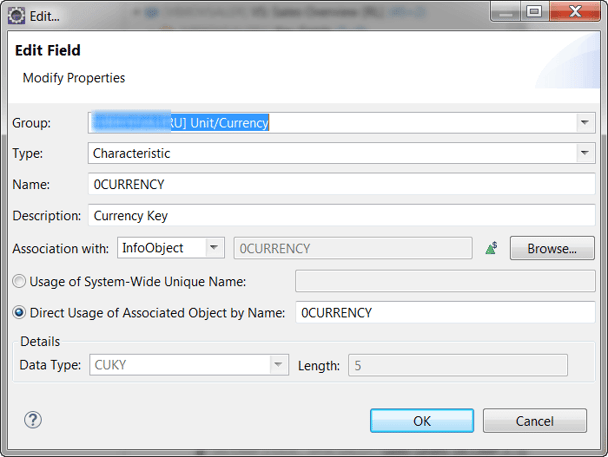Open the Type dropdown arrow
The image size is (608, 457).
click(x=585, y=153)
